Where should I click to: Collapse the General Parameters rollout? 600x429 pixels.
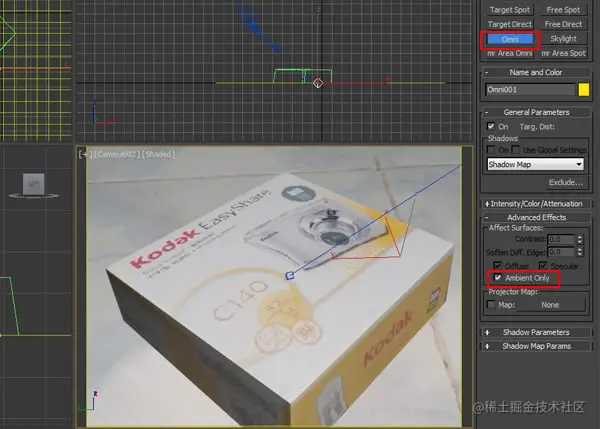(x=536, y=112)
